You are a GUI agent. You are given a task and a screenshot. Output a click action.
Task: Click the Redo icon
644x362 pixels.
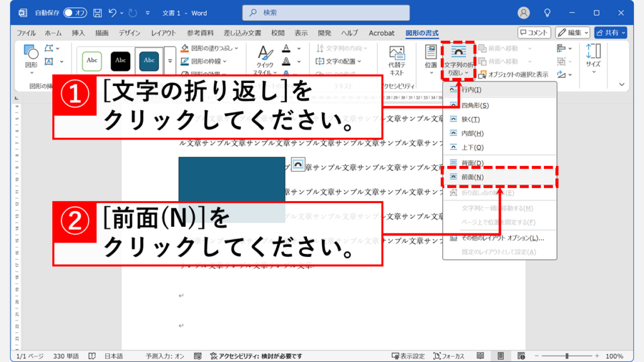click(x=132, y=13)
